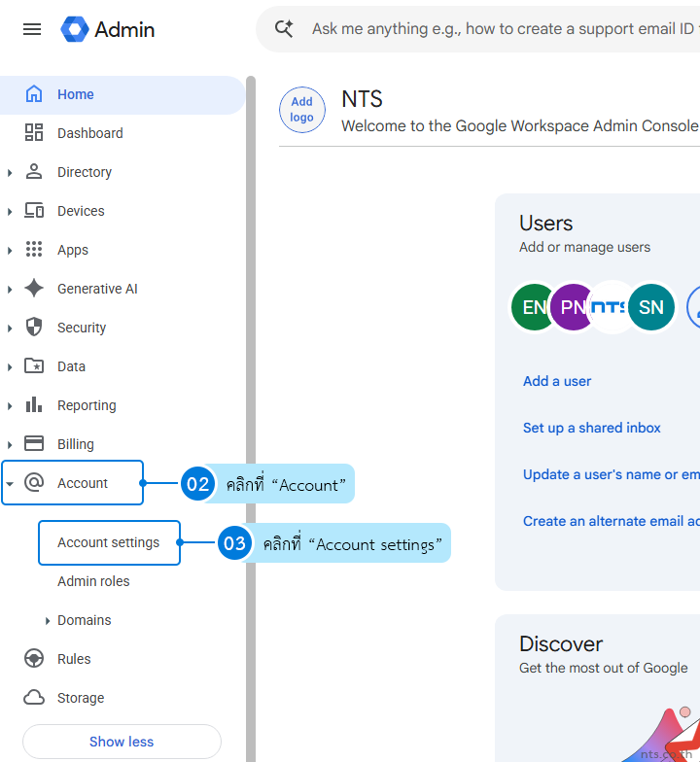Click the Billing credit card icon
Screen dimensions: 700x762
tap(34, 443)
